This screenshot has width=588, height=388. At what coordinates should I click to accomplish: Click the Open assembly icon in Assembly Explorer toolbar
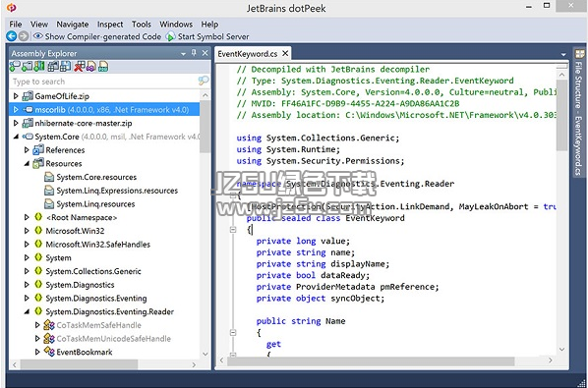point(15,67)
